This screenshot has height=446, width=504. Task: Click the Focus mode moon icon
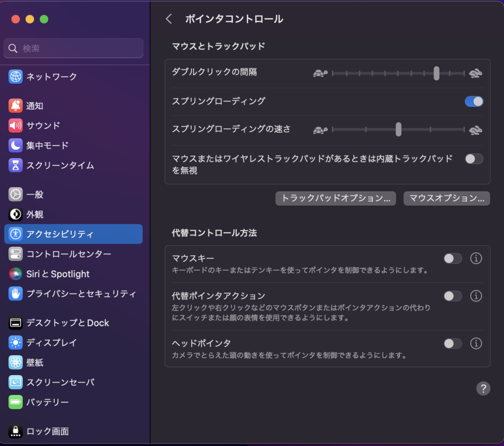15,146
